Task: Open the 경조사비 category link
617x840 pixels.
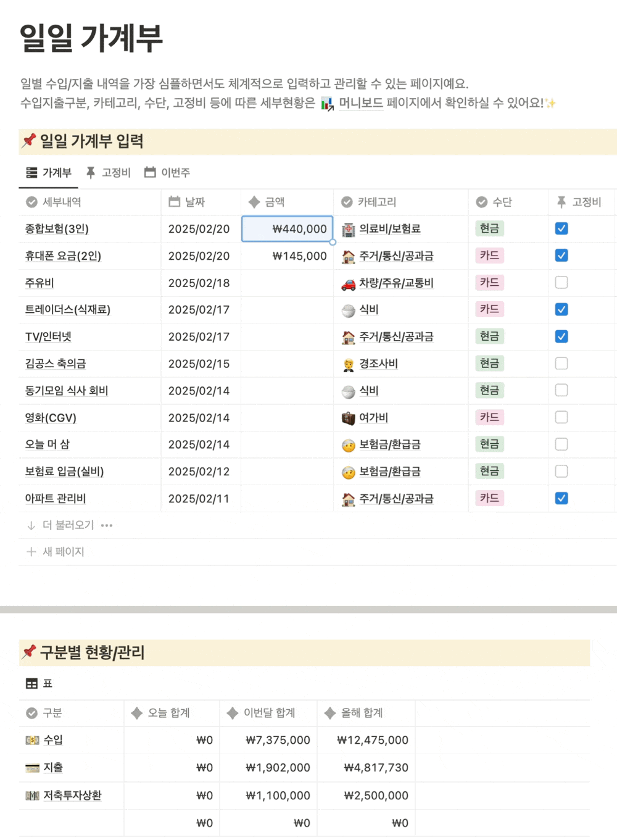Action: (378, 364)
